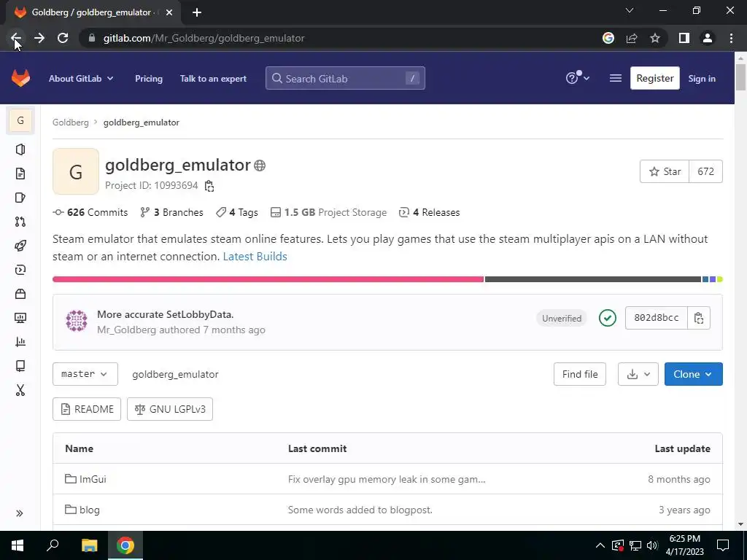Image resolution: width=747 pixels, height=560 pixels.
Task: View the 4 Releases
Action: pyautogui.click(x=429, y=212)
